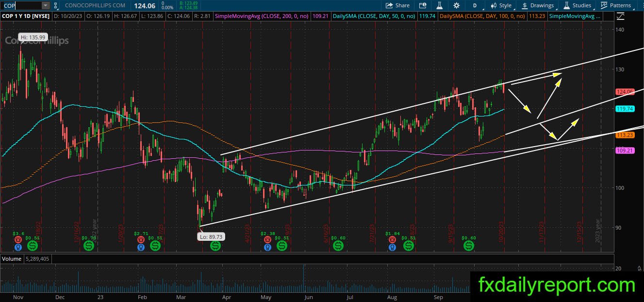644x302 pixels.
Task: Click the $0.70 dividend icon in December
Action: tap(89, 246)
